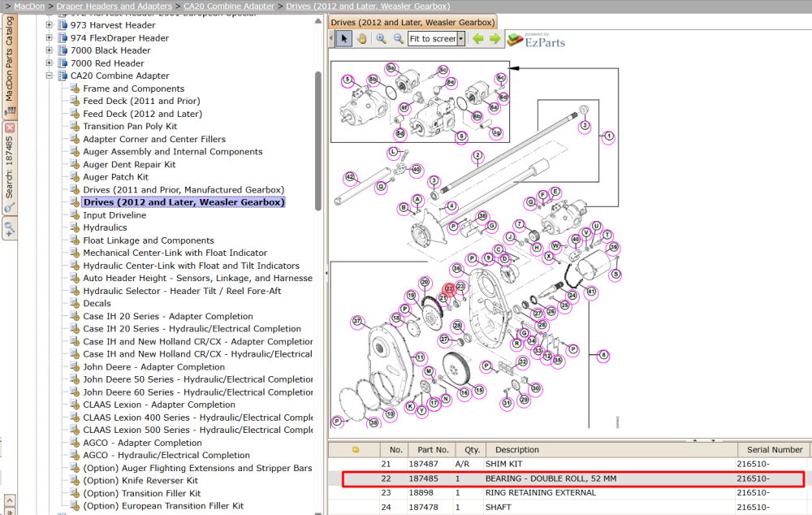812x515 pixels.
Task: Select row 24 SHAFT part 187478
Action: click(x=568, y=507)
